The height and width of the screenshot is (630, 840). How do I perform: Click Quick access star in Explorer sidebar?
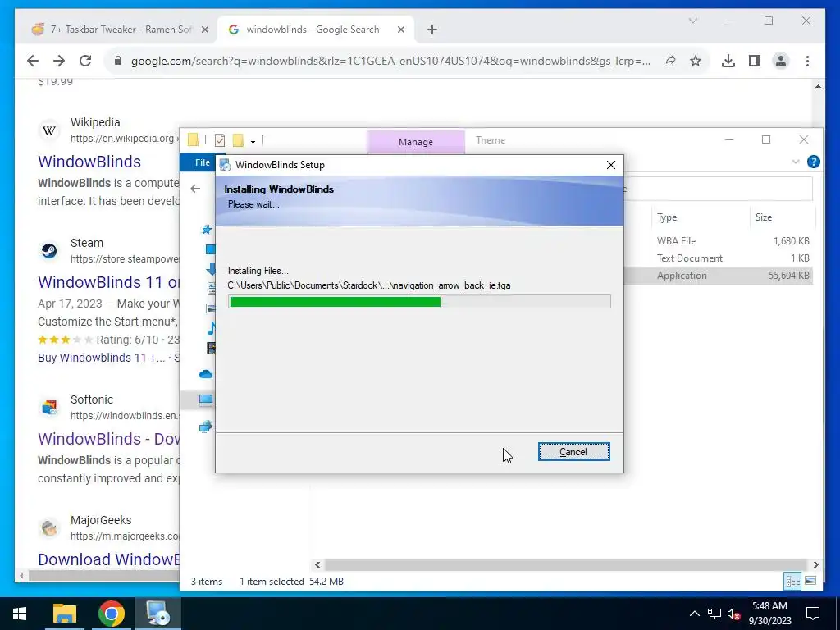pyautogui.click(x=207, y=230)
